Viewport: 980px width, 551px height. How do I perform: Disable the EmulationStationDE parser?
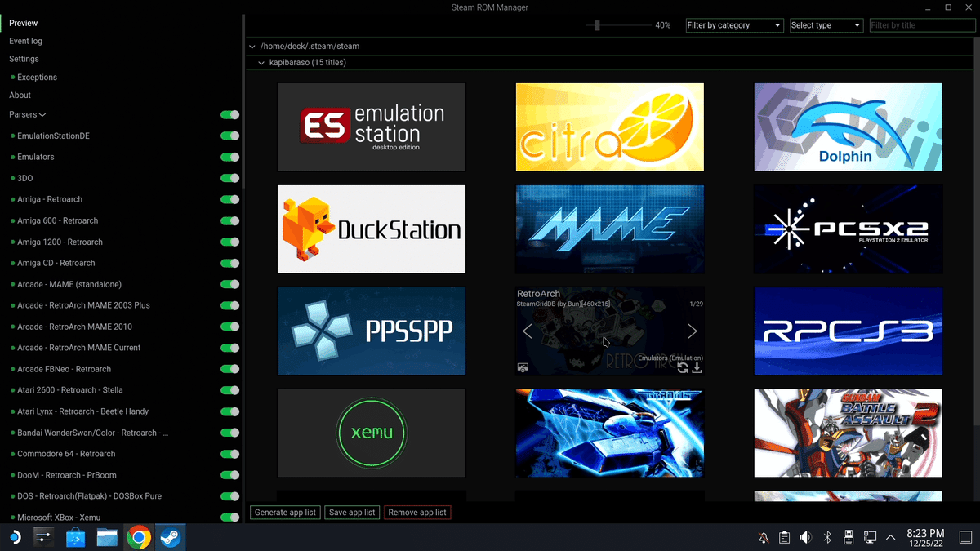229,136
